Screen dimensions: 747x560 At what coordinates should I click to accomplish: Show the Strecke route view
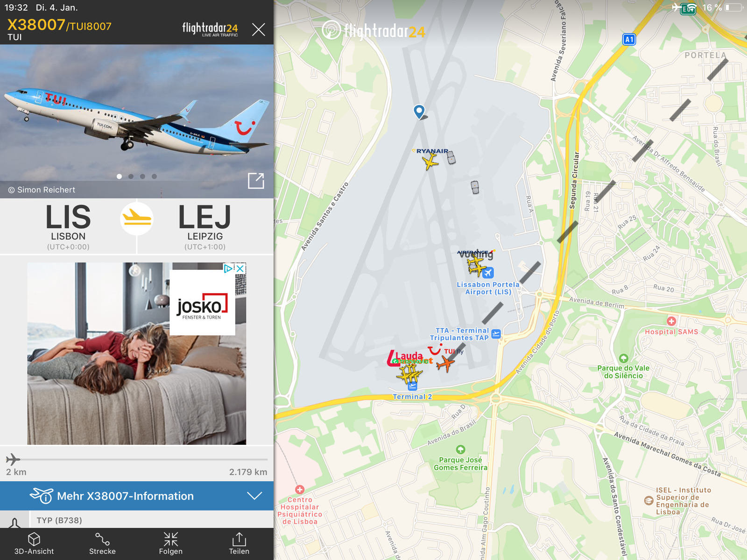[x=102, y=544]
